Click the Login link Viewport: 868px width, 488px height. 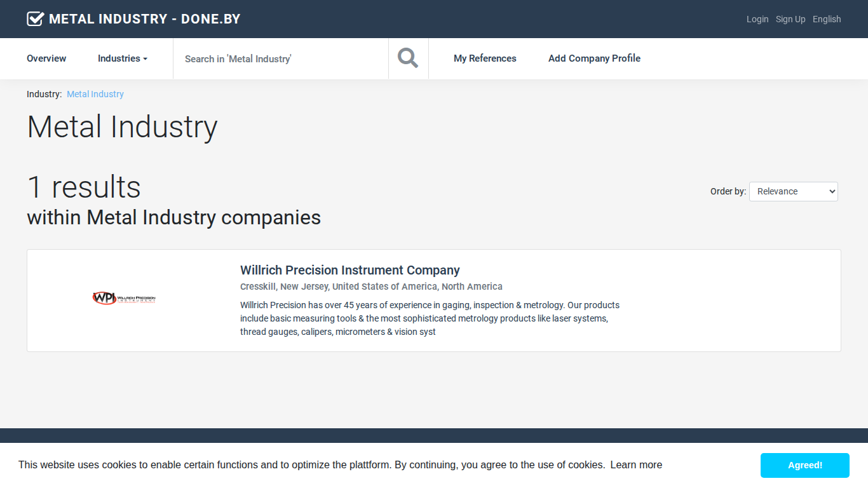point(757,19)
